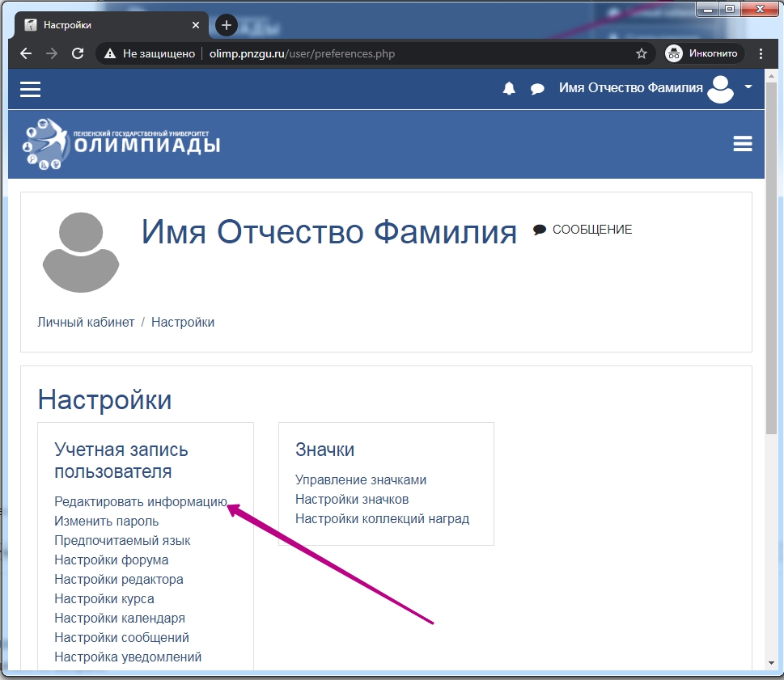Open Изменить пароль link

107,521
